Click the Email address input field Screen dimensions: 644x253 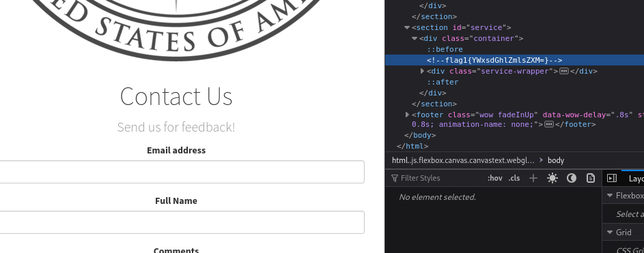pos(182,172)
